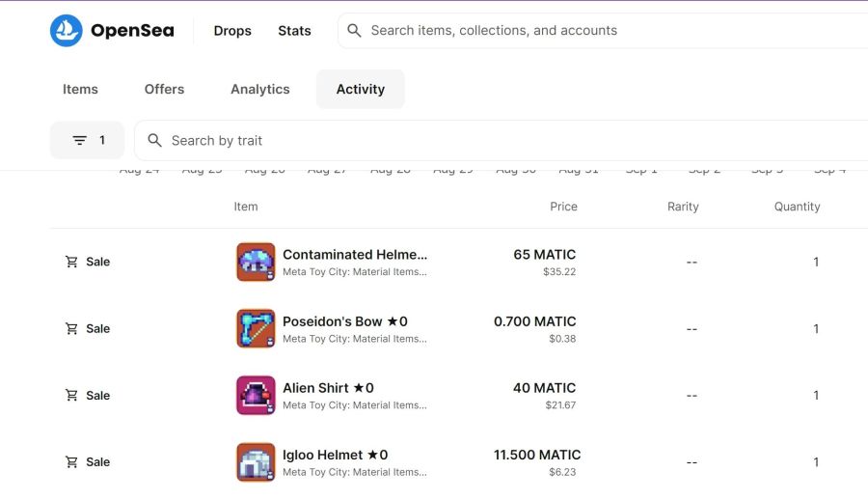
Task: Click the magnifier icon in trait search
Action: coord(155,140)
